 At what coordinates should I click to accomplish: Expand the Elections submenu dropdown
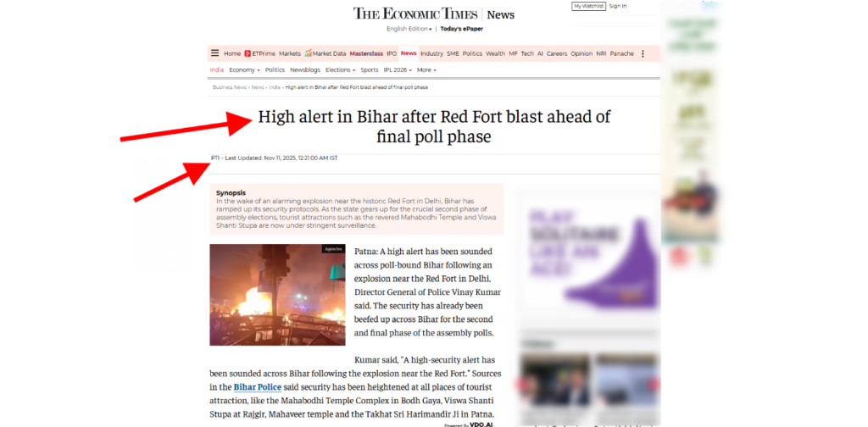pyautogui.click(x=340, y=70)
